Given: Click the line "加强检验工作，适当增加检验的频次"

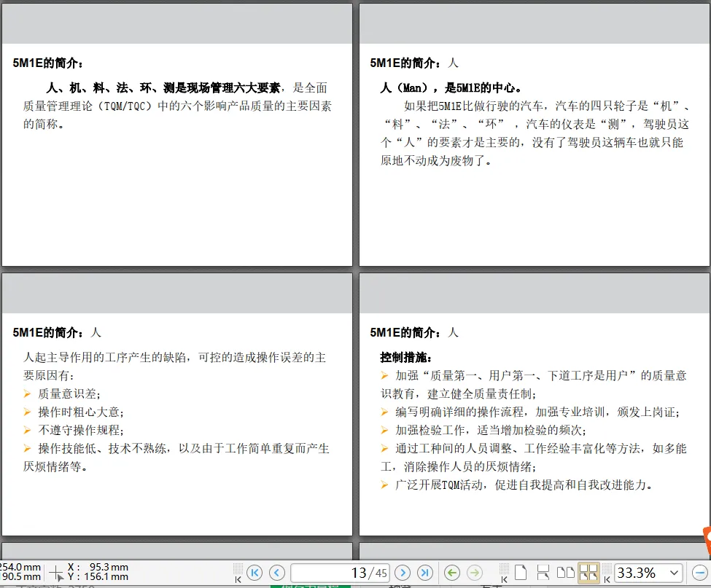Looking at the screenshot, I should point(491,430).
